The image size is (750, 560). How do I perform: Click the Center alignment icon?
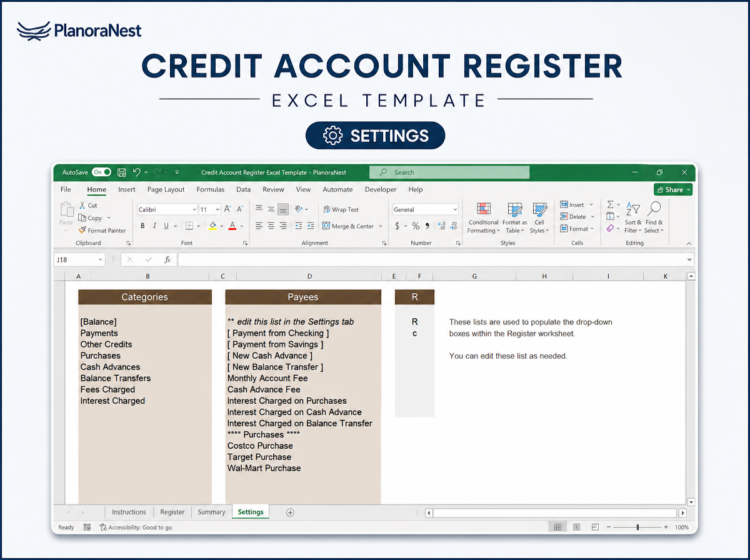pyautogui.click(x=271, y=226)
